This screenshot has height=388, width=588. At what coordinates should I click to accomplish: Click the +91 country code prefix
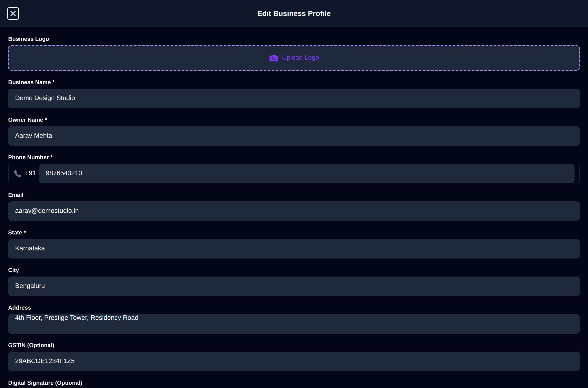[x=30, y=173]
